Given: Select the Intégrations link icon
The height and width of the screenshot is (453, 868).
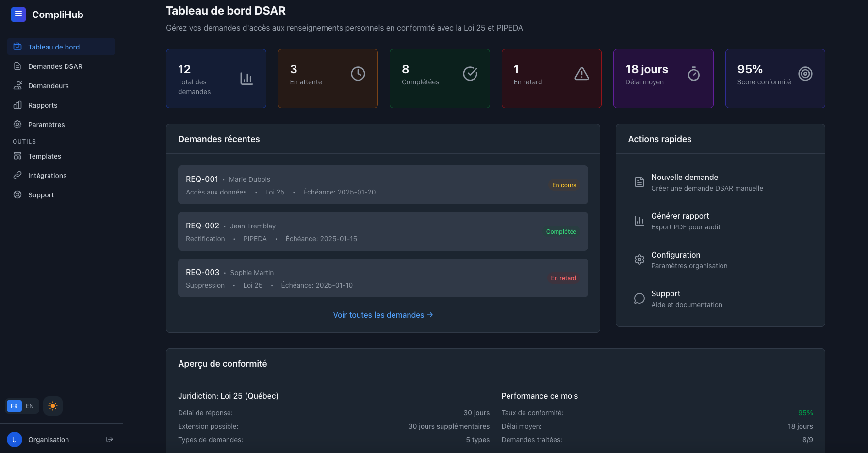Looking at the screenshot, I should coord(17,175).
